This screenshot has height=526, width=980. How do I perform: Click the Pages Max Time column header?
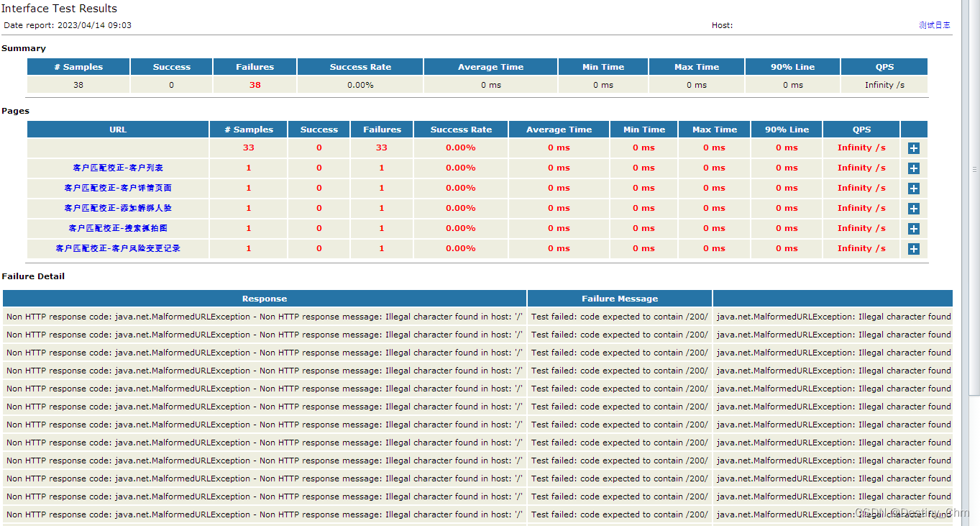[715, 130]
